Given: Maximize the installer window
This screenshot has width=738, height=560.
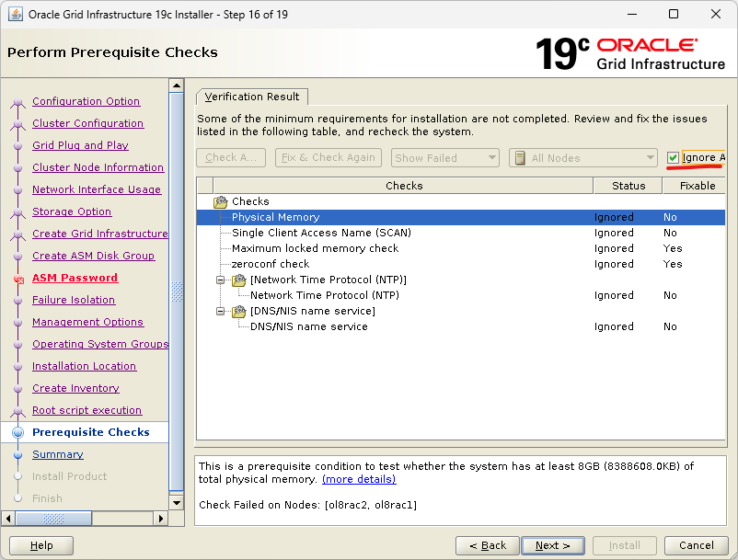Looking at the screenshot, I should pyautogui.click(x=674, y=14).
